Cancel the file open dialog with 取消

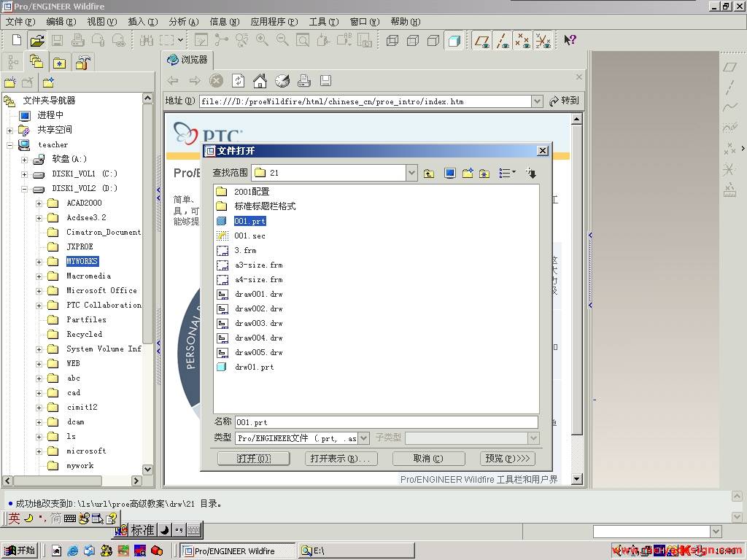428,459
